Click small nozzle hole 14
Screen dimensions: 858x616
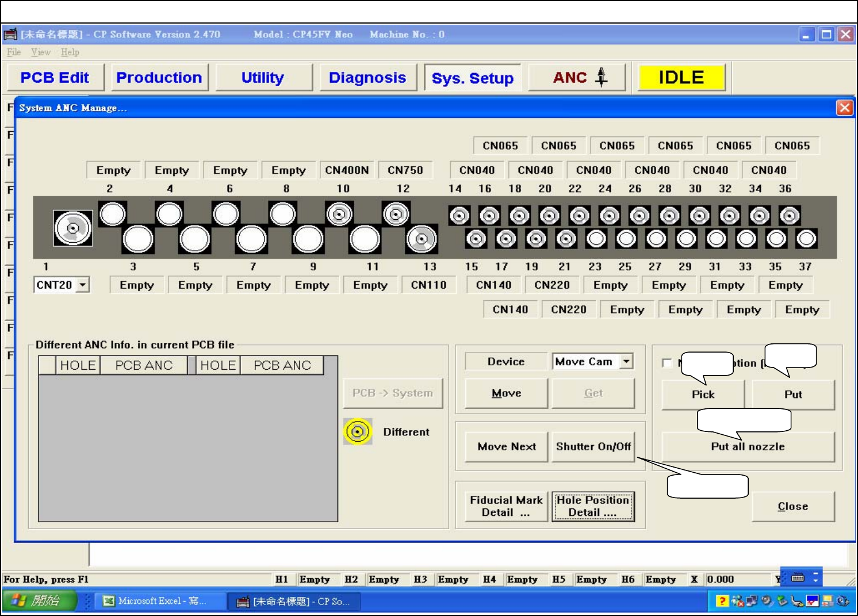click(x=459, y=216)
